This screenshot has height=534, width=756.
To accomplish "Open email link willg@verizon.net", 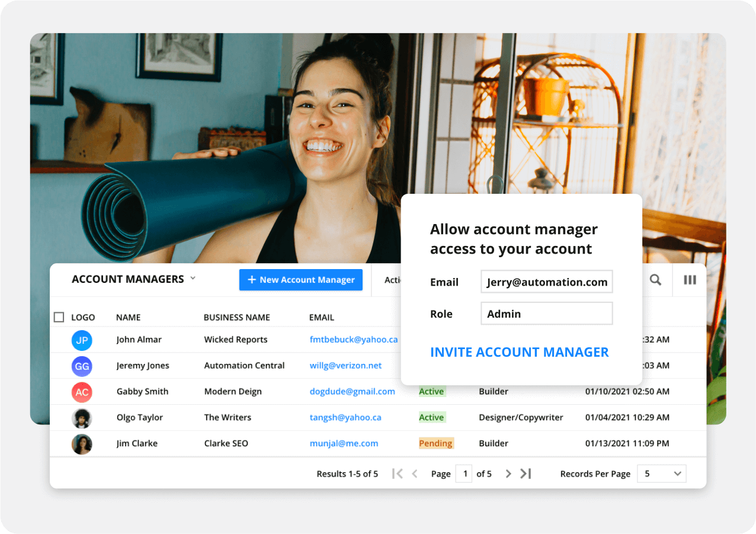I will pyautogui.click(x=346, y=366).
